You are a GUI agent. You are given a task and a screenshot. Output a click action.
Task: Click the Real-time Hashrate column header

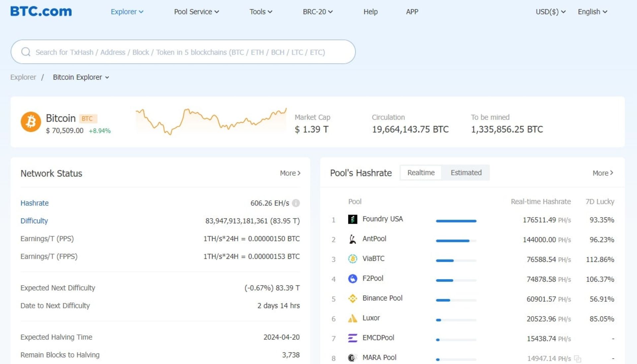click(x=541, y=202)
